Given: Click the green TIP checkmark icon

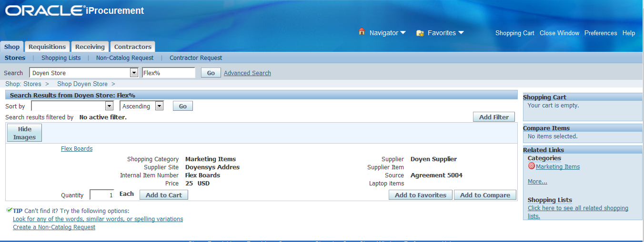Looking at the screenshot, I should [x=9, y=210].
